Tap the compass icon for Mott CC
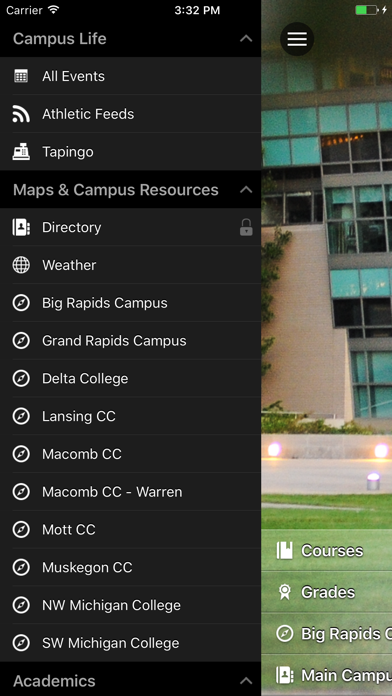The image size is (392, 696). [21, 530]
